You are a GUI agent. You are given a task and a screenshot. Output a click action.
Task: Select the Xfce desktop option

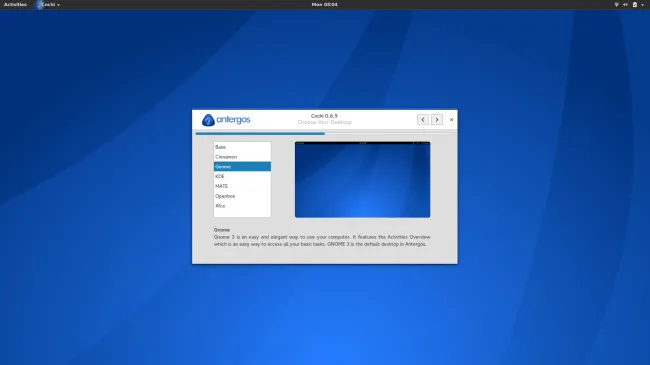(242, 206)
